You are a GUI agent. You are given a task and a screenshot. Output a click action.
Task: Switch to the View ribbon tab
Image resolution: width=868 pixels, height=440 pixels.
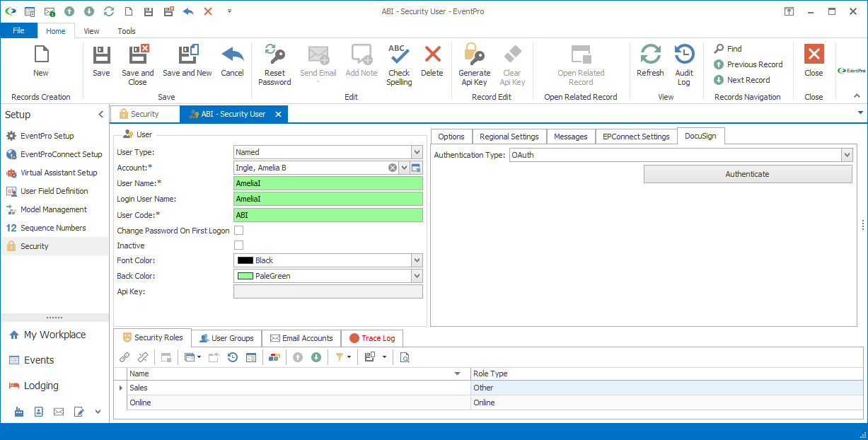click(91, 31)
